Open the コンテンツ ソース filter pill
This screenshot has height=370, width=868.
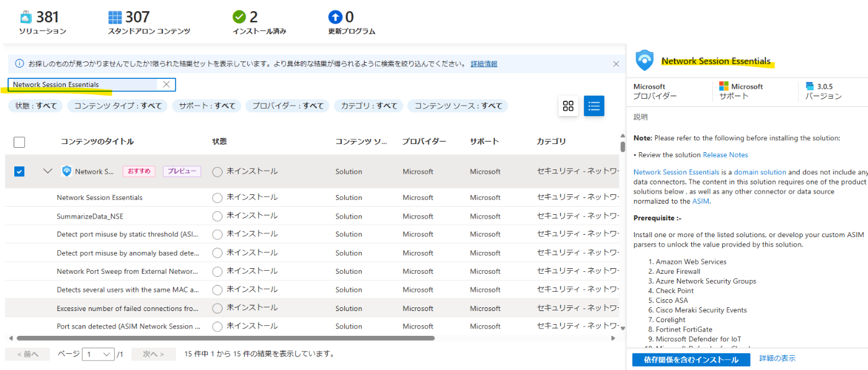(458, 106)
